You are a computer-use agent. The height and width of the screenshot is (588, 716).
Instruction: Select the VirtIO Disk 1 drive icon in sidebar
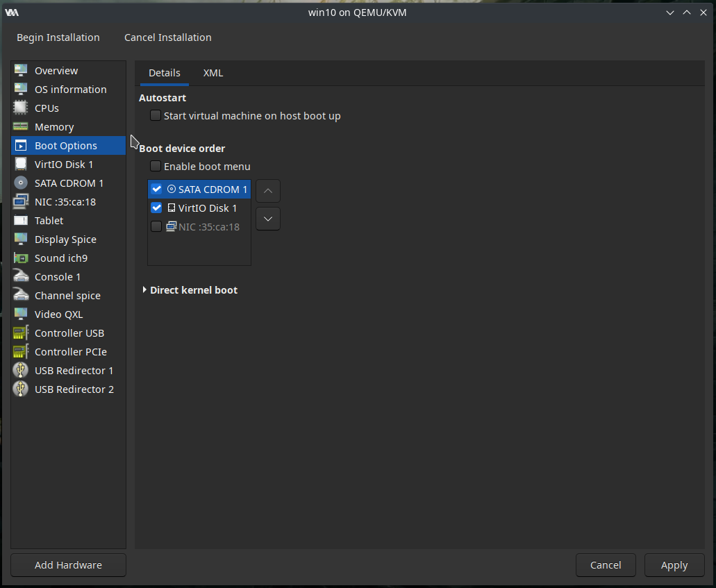(x=21, y=165)
